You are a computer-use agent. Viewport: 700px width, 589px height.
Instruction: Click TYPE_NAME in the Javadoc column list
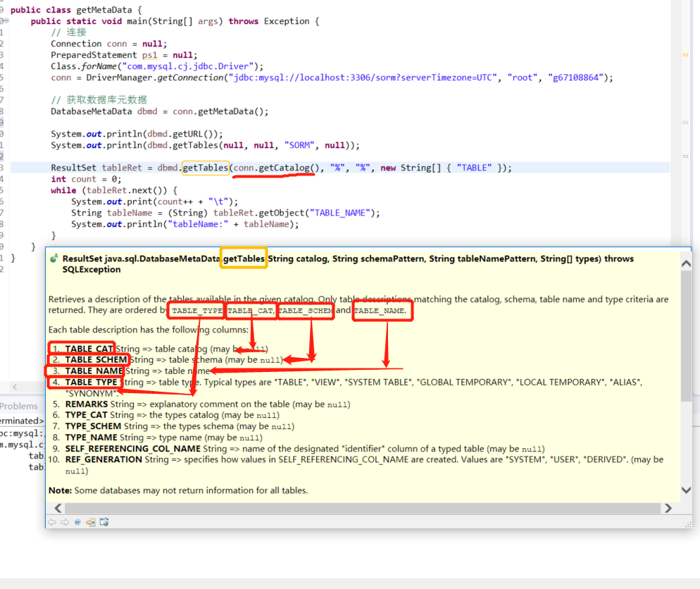click(x=91, y=438)
